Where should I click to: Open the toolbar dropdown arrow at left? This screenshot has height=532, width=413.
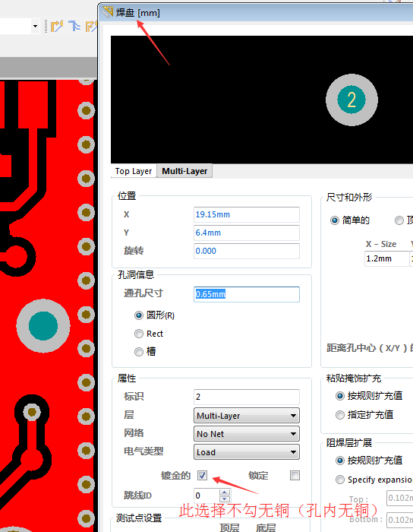click(x=35, y=26)
